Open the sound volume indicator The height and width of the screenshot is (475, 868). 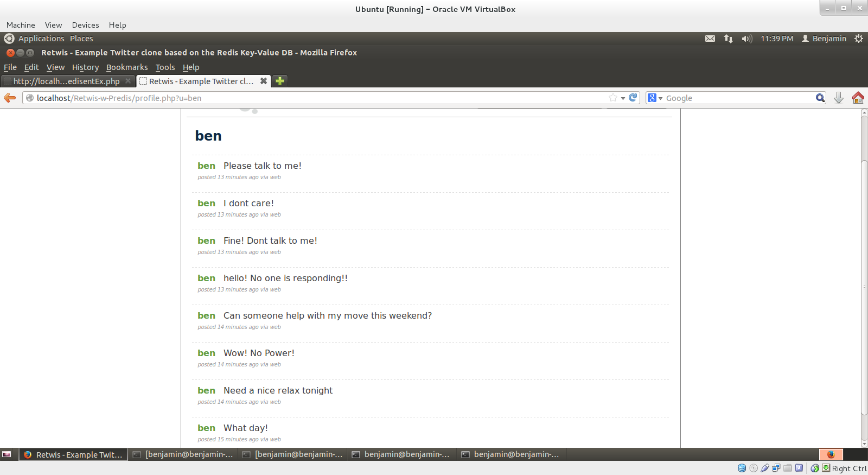[x=747, y=39]
